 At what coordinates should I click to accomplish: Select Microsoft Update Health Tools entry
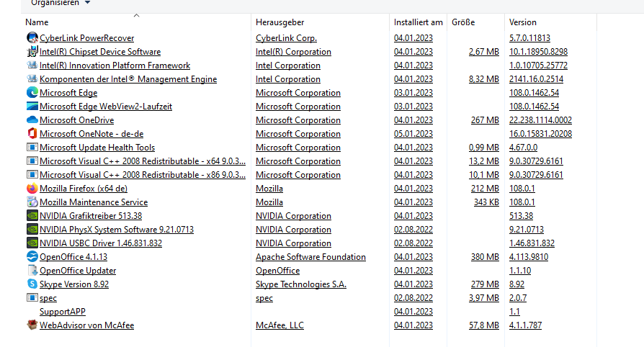pos(97,148)
